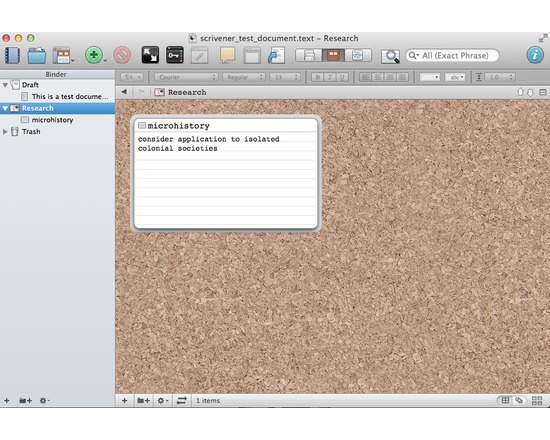Toggle the blue Inspector info button
Viewport: 550px width, 440px height.
coord(535,55)
